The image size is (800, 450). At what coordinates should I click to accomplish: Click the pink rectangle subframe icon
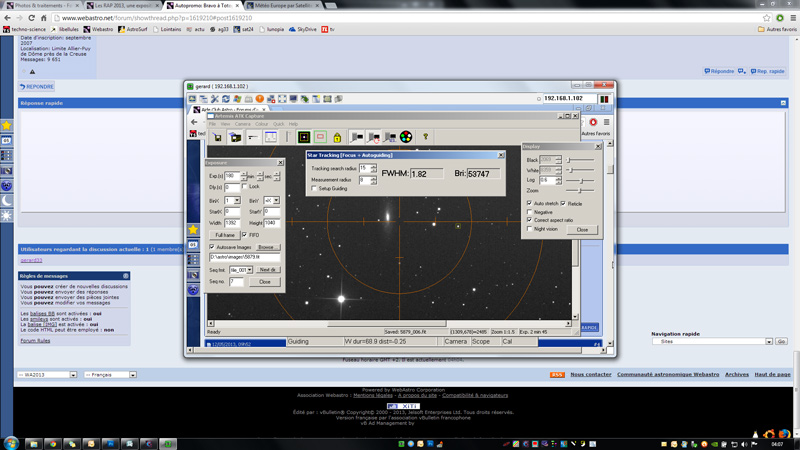click(x=320, y=137)
